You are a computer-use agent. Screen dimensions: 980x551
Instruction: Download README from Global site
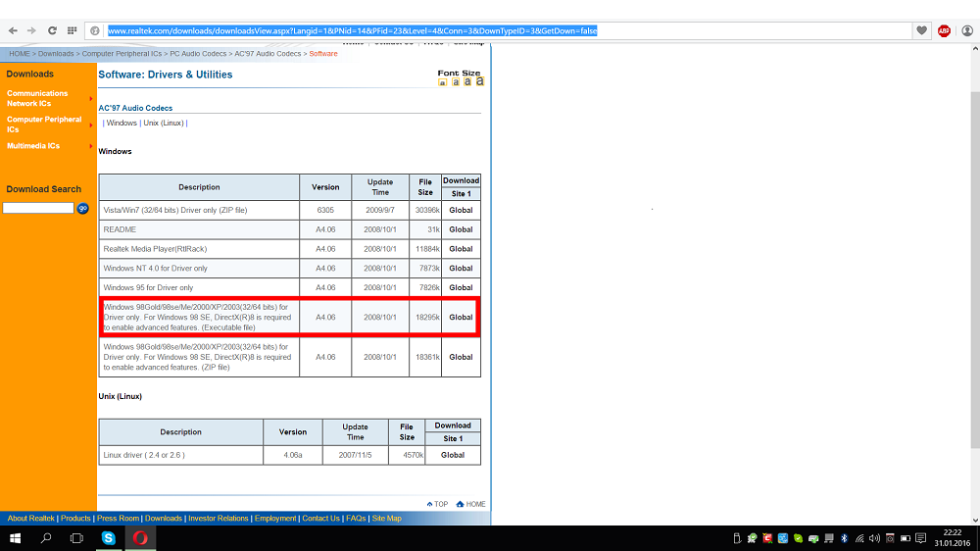(461, 229)
